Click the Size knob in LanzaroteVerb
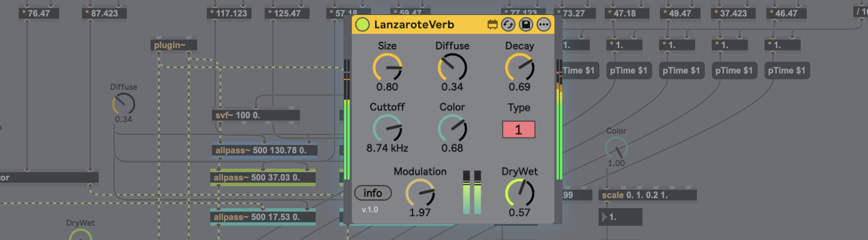Viewport: 868px width, 240px height. (387, 68)
